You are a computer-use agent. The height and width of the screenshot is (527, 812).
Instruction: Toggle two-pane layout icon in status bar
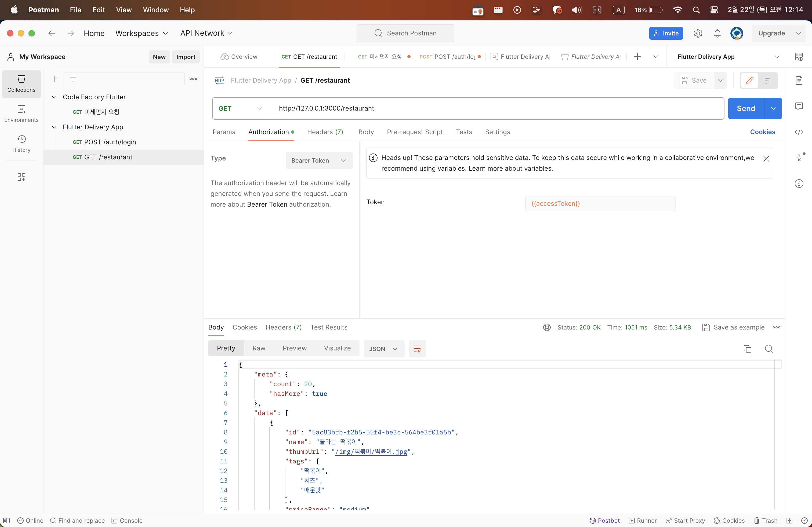(x=789, y=521)
